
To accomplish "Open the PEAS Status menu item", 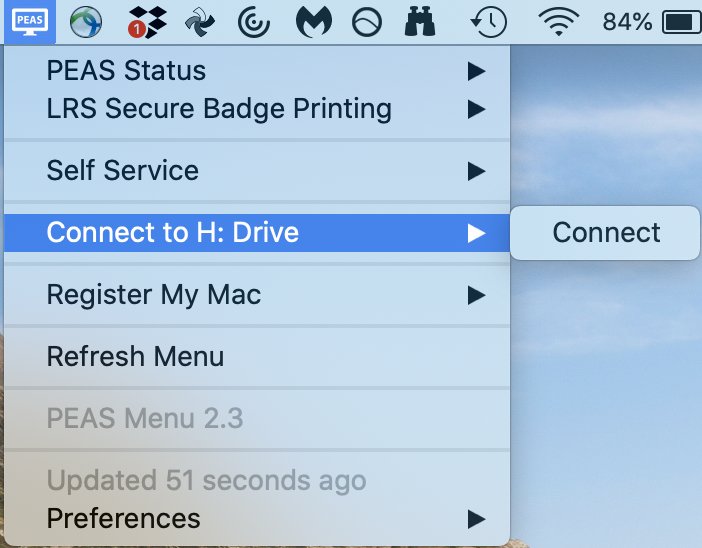I will [x=126, y=71].
